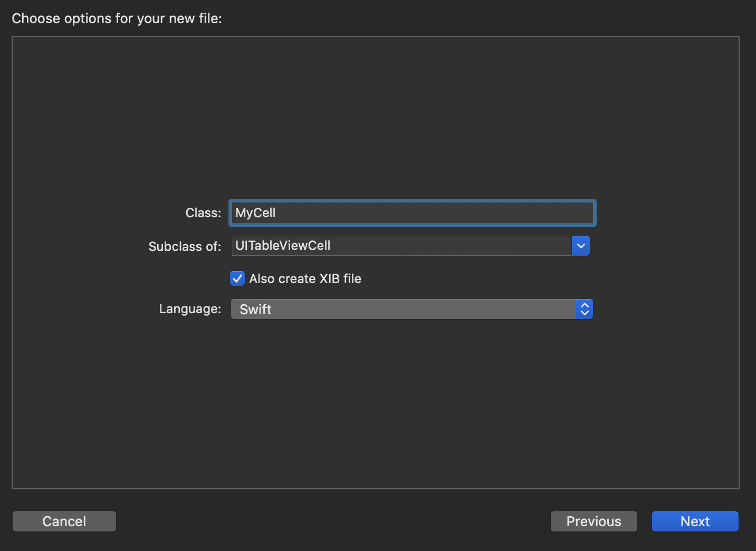This screenshot has width=756, height=551.
Task: Click the "Subclass of:" label
Action: tap(185, 247)
